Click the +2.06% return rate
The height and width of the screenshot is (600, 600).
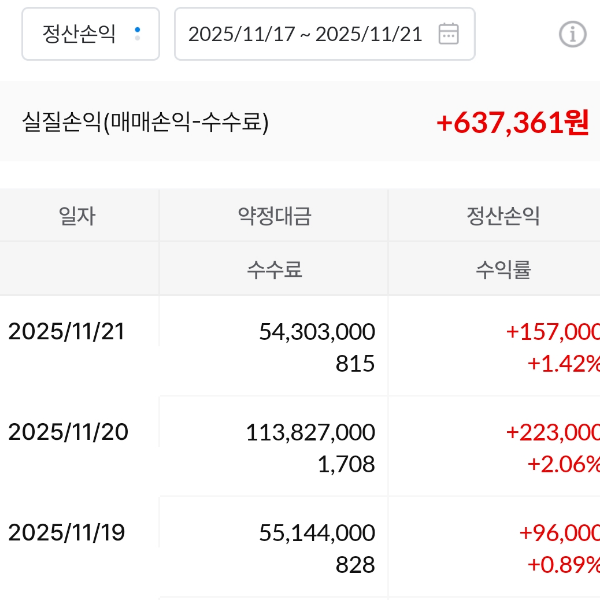(x=563, y=463)
